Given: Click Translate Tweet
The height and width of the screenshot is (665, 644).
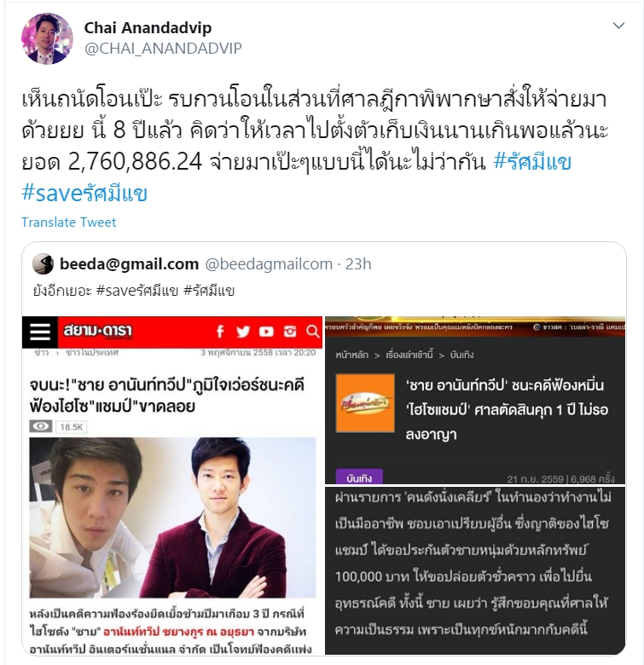Looking at the screenshot, I should (x=69, y=223).
